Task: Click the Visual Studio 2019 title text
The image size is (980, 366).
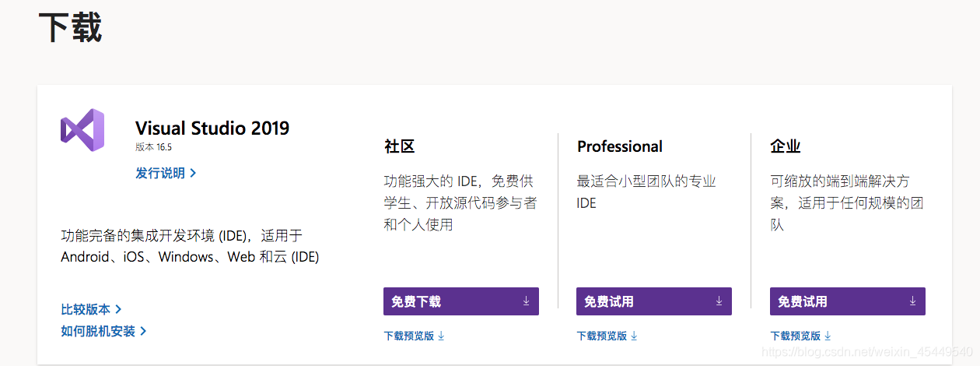Action: (212, 128)
